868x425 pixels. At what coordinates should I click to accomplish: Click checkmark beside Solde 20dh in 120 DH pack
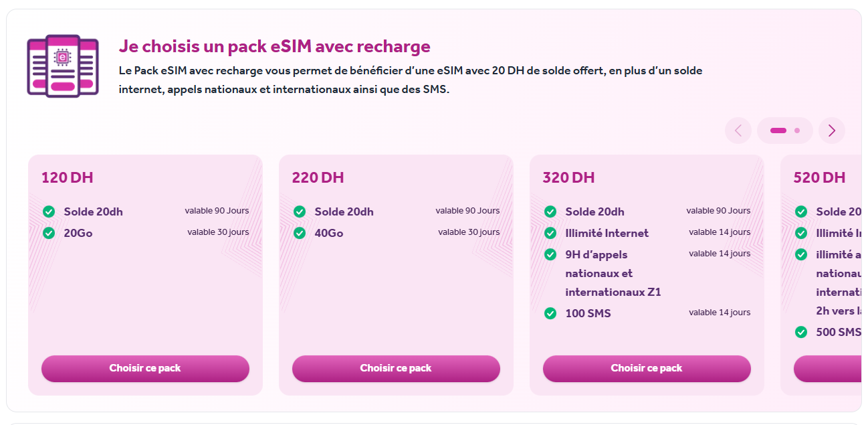coord(49,211)
